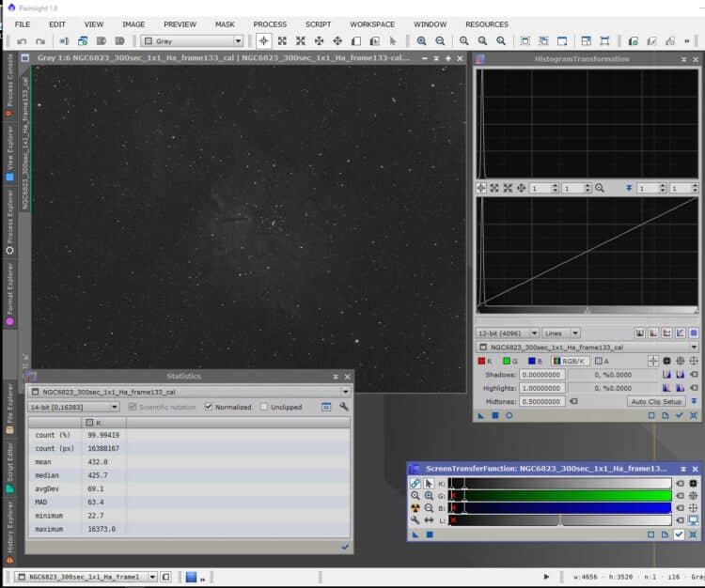Expand the Gray channel dropdown in toolbar

(192, 41)
